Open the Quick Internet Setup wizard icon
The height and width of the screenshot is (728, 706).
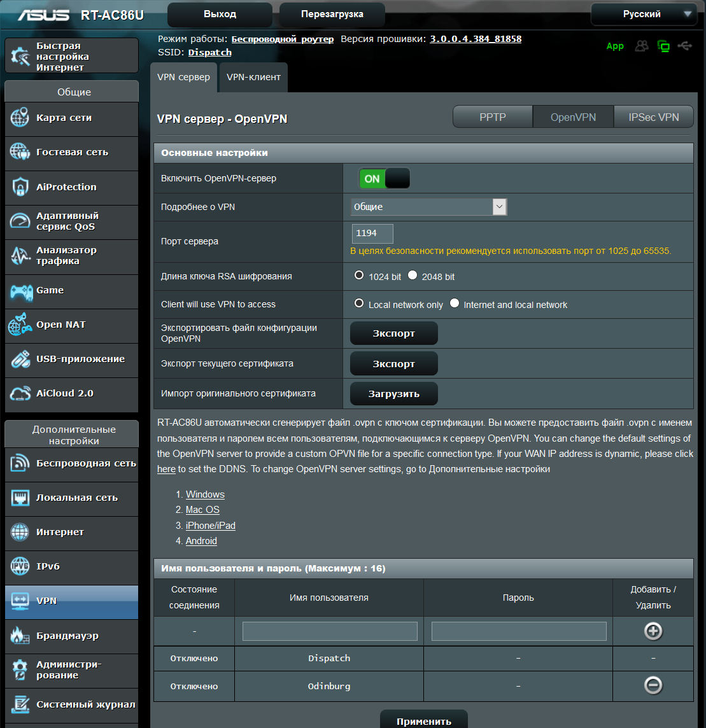[x=20, y=56]
